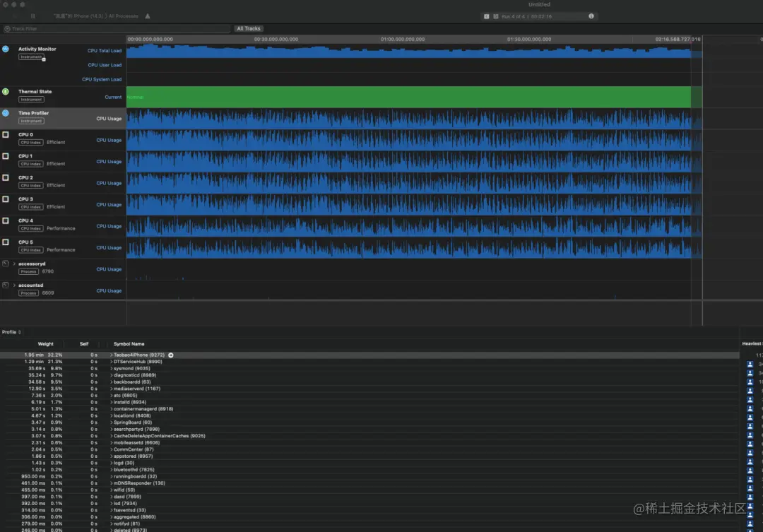This screenshot has height=532, width=763.
Task: Click the Instrument badge under Activity Monitor
Action: tap(32, 57)
